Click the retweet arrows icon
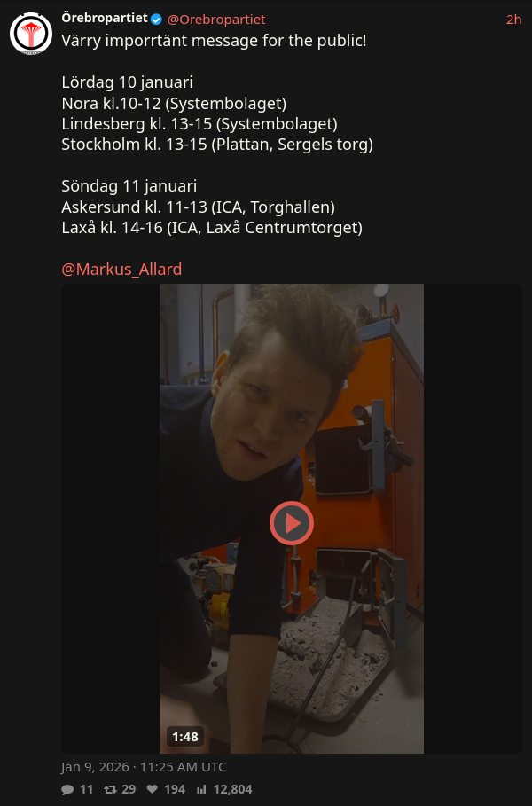 pyautogui.click(x=110, y=789)
